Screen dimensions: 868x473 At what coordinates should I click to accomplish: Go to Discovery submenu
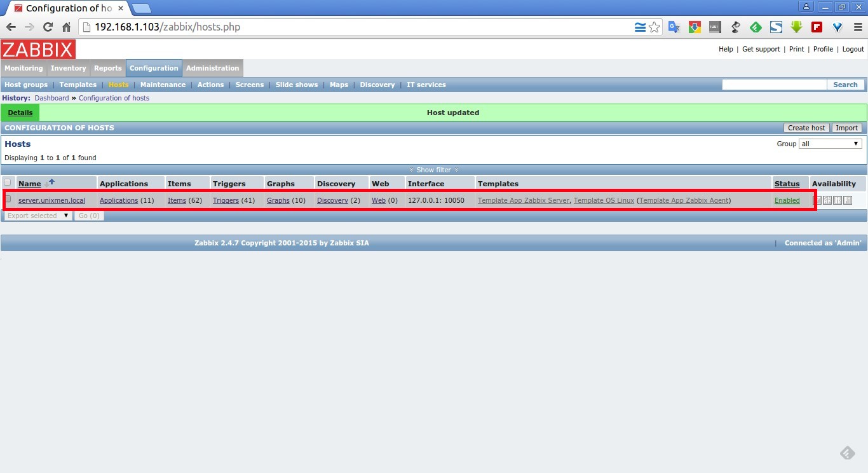click(377, 85)
